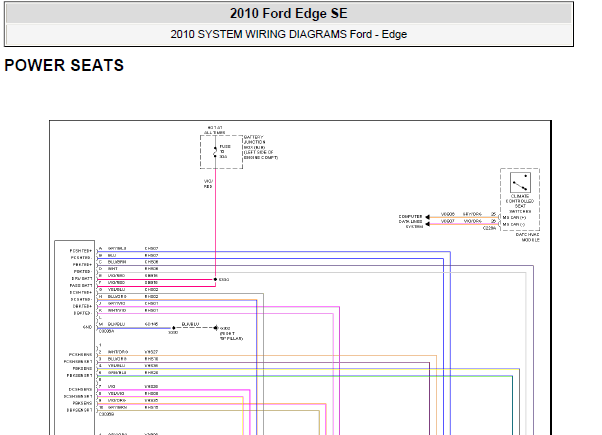Viewport: 602px width, 435px height.
Task: Click the 'MS CAN (+)' pin label
Action: [514, 217]
